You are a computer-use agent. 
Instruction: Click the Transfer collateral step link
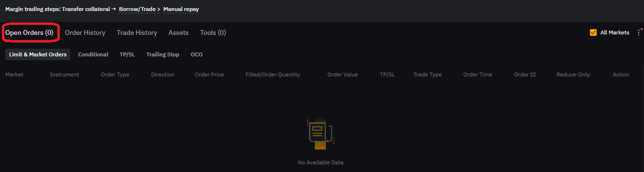pyautogui.click(x=86, y=9)
